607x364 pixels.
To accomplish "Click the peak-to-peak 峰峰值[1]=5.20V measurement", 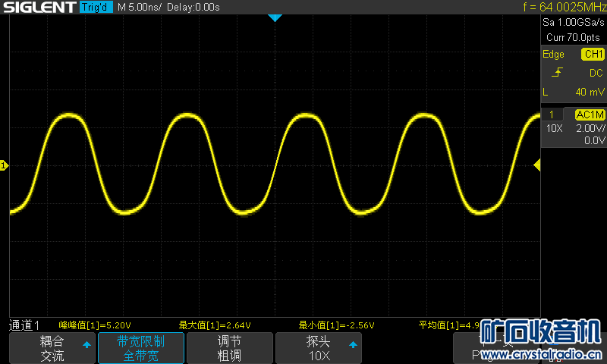I will [95, 325].
